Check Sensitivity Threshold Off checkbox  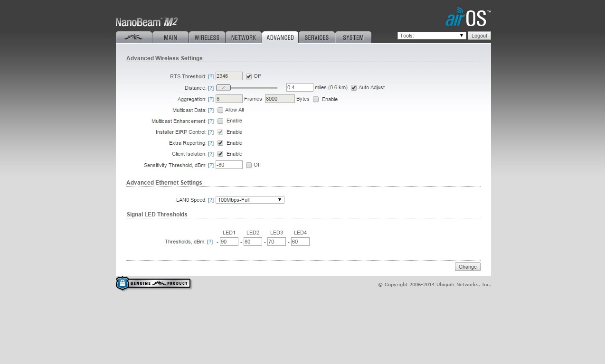click(249, 165)
